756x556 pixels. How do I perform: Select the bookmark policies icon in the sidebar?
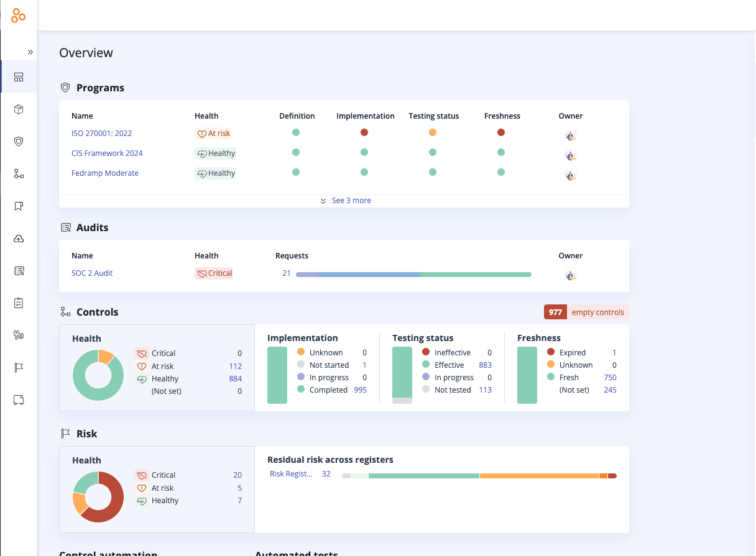(x=19, y=206)
